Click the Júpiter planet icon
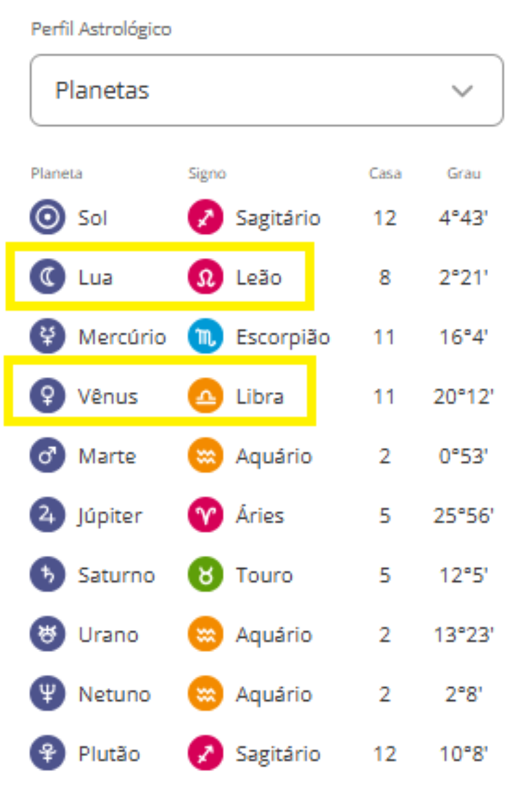Image resolution: width=532 pixels, height=789 pixels. 47,515
